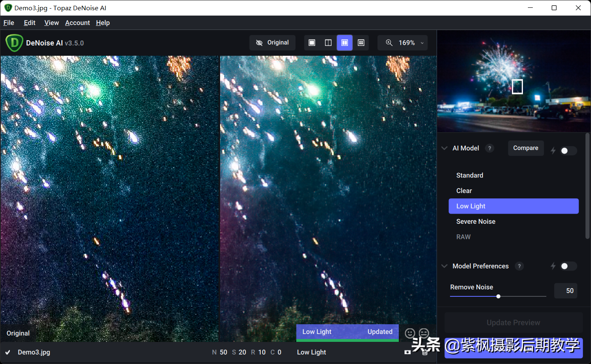Viewport: 591px width, 364px height.
Task: Click the happy smiley feedback face
Action: coord(410,333)
